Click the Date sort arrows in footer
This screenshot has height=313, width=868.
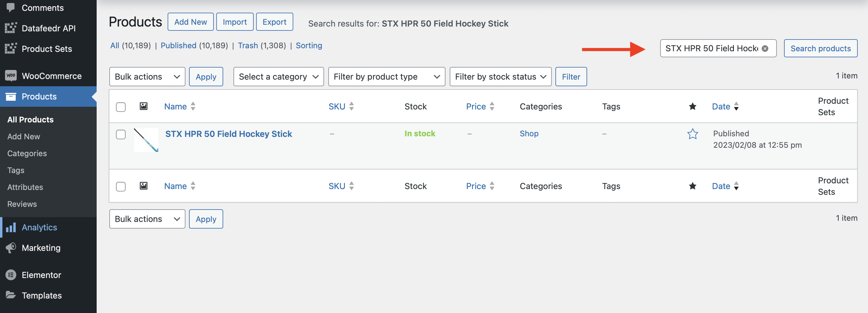[x=736, y=186]
